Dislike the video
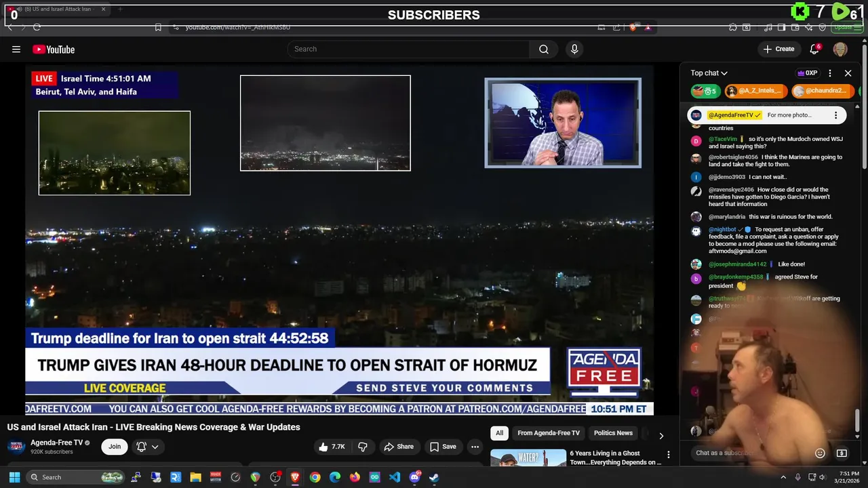 [363, 447]
